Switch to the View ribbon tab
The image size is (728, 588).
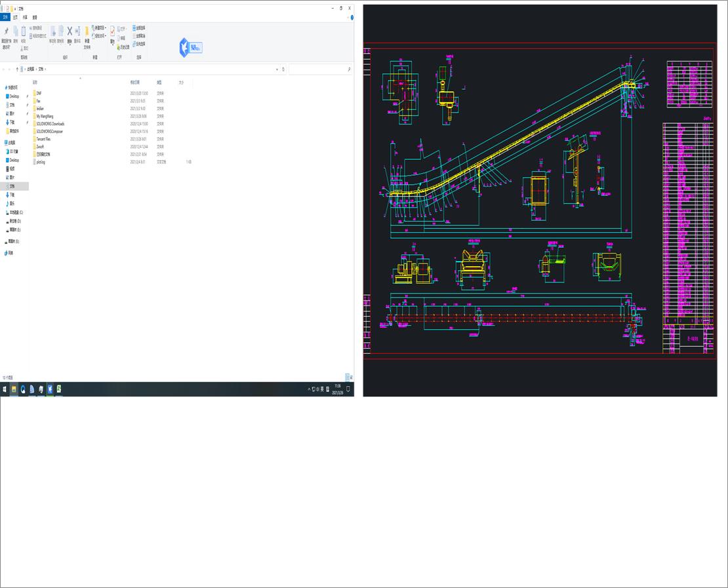tap(35, 17)
